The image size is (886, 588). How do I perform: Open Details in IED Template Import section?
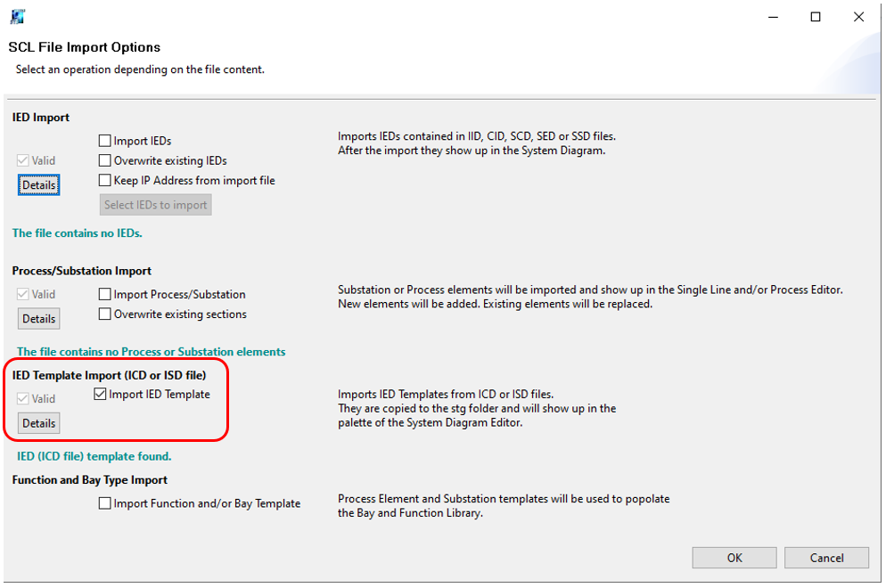click(x=39, y=423)
